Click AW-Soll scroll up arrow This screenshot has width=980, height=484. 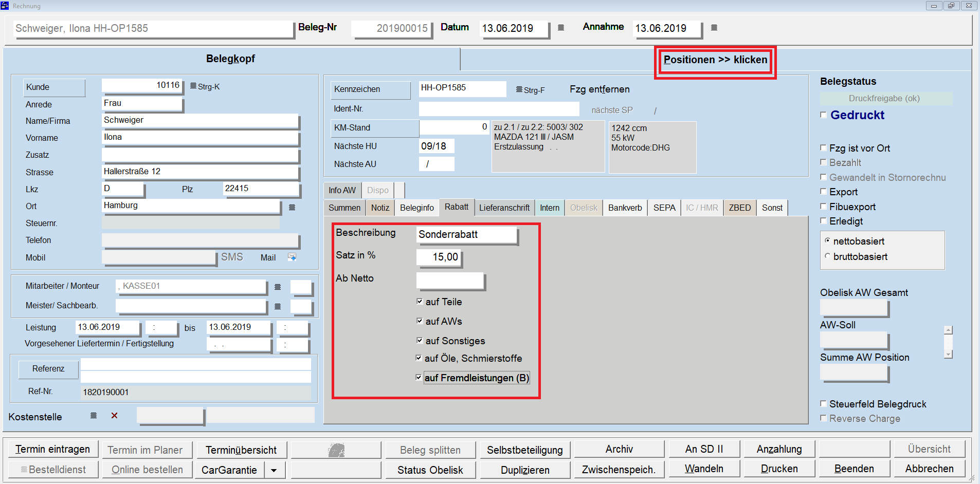949,330
